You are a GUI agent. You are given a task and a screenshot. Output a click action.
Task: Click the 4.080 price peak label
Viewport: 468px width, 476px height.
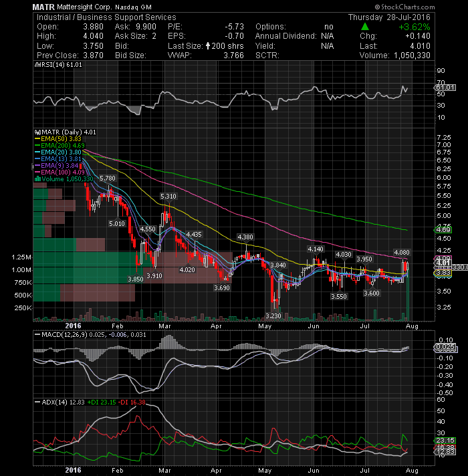click(402, 253)
